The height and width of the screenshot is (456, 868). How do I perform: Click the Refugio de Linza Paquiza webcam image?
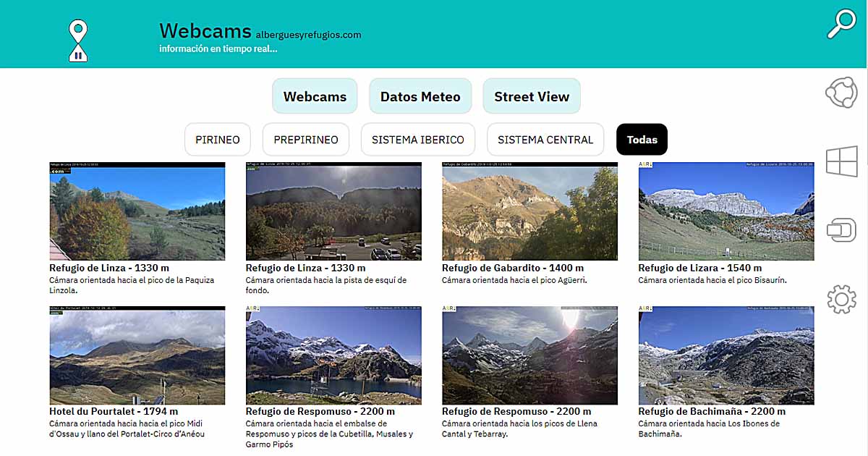[137, 211]
